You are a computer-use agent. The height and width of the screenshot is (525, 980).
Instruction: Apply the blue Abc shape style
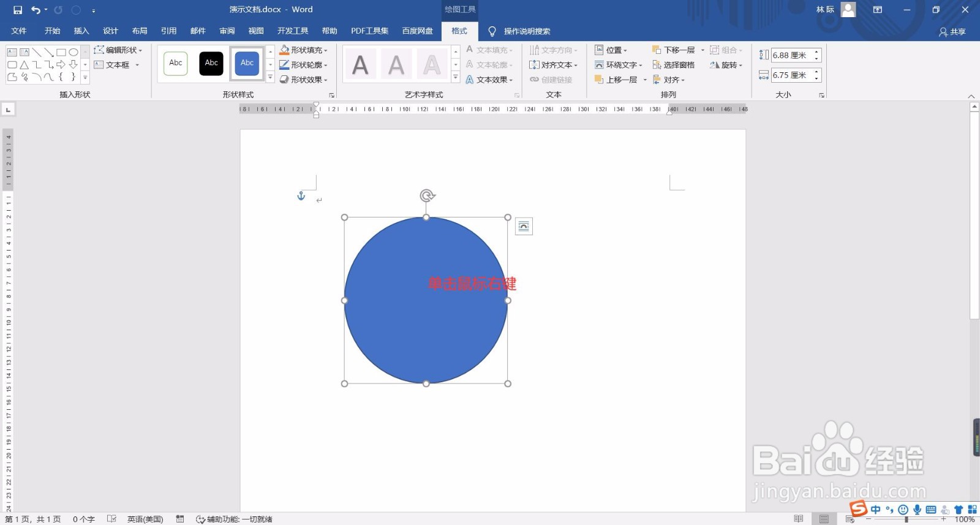coord(247,63)
